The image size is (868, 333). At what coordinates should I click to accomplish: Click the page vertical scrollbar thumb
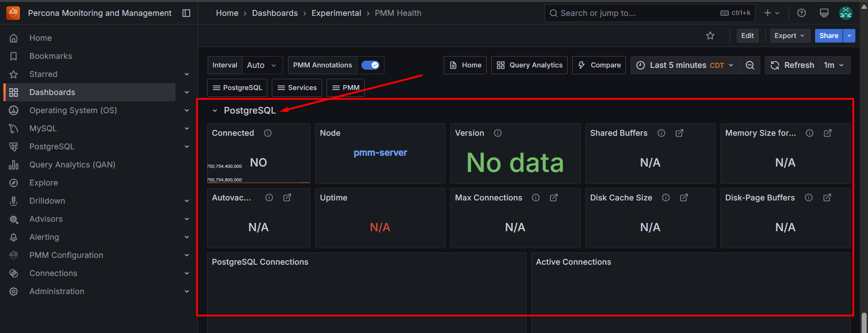pyautogui.click(x=864, y=323)
